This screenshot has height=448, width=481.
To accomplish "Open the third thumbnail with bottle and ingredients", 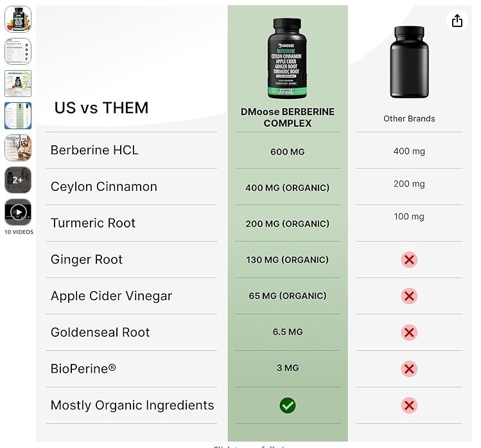I will tap(18, 84).
